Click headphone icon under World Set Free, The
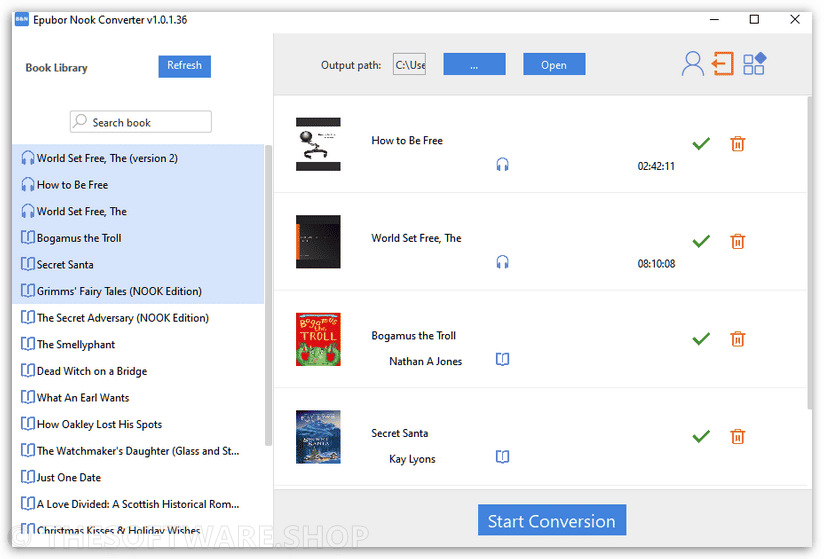Screen dimensions: 824x559 click(502, 262)
